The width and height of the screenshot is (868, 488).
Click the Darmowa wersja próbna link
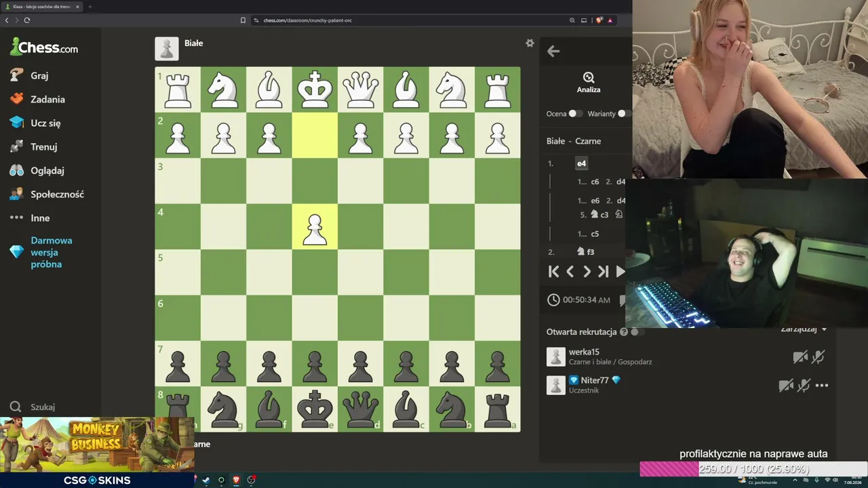tap(41, 252)
